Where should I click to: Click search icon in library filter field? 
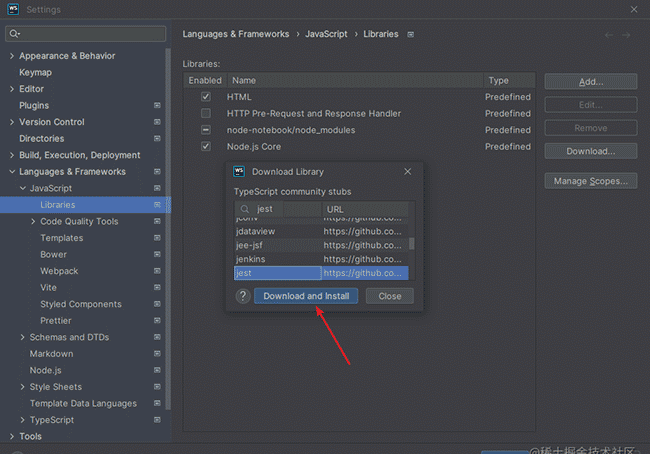[x=245, y=209]
